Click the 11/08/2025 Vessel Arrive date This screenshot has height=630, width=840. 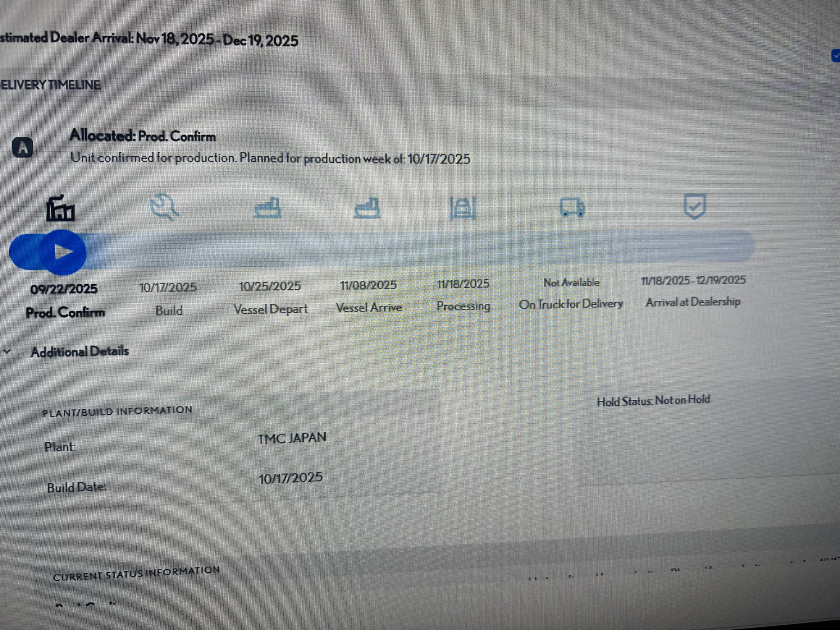(368, 285)
